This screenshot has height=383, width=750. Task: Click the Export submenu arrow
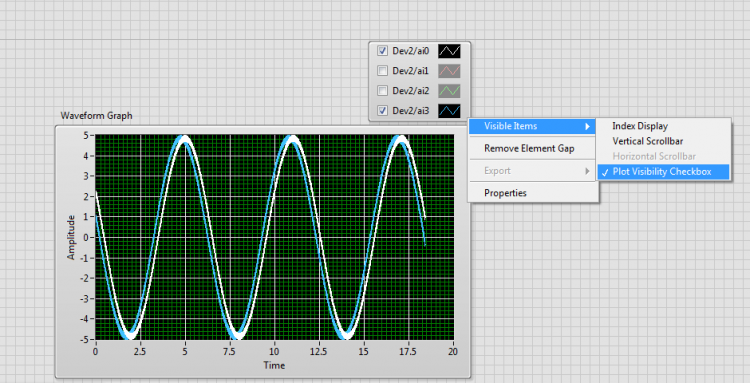(587, 171)
